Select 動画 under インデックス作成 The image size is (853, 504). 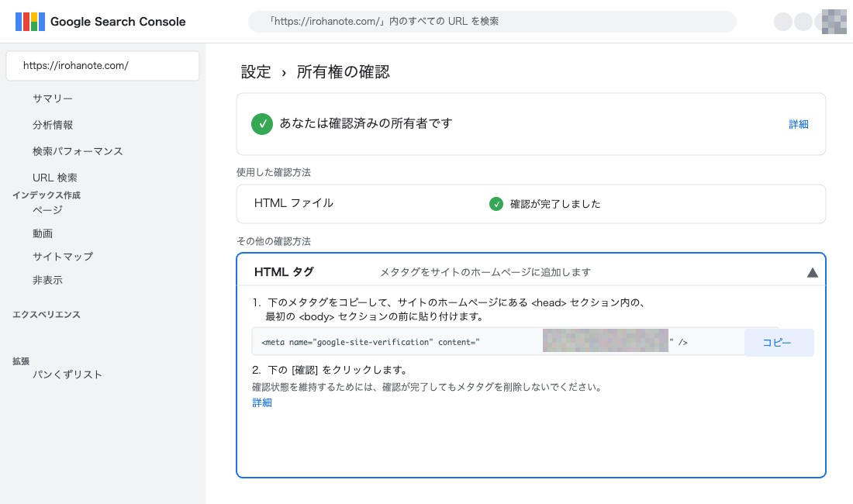(x=42, y=233)
